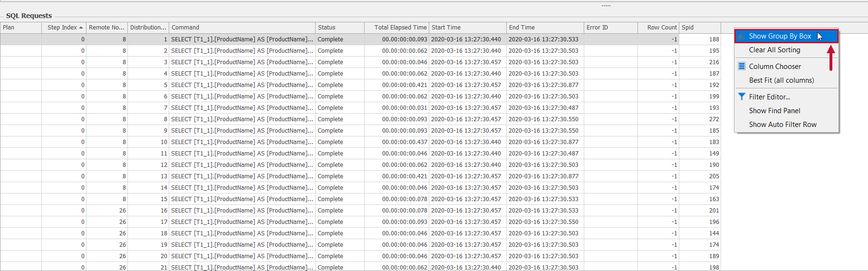Click the Show Group By Box icon
Image resolution: width=868 pixels, height=271 pixels.
(x=742, y=36)
